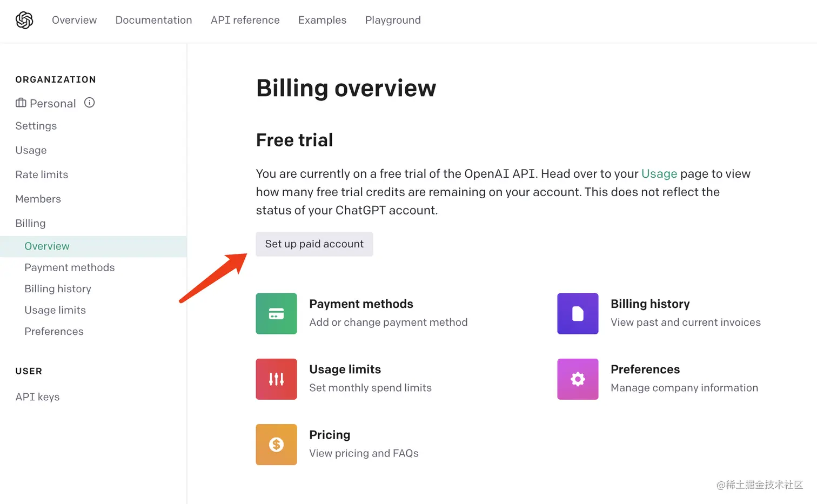Click the Set up paid account button
817x504 pixels.
pos(314,244)
